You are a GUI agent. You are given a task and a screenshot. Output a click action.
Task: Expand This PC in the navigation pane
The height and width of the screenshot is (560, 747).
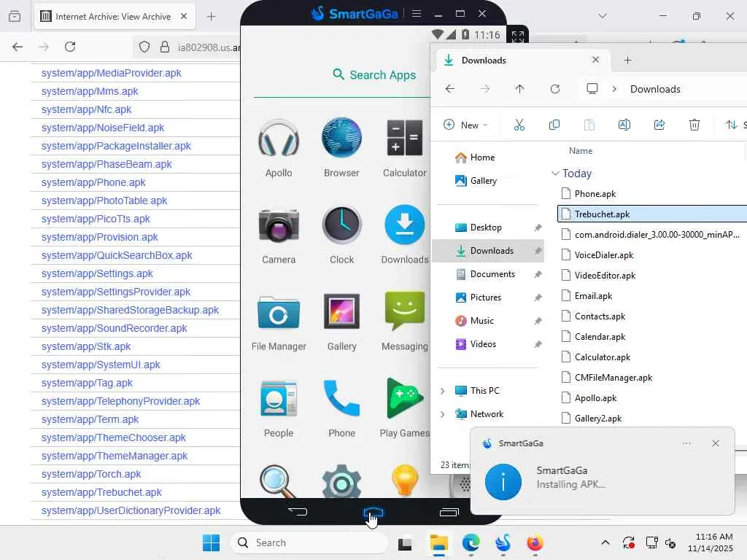coord(443,391)
